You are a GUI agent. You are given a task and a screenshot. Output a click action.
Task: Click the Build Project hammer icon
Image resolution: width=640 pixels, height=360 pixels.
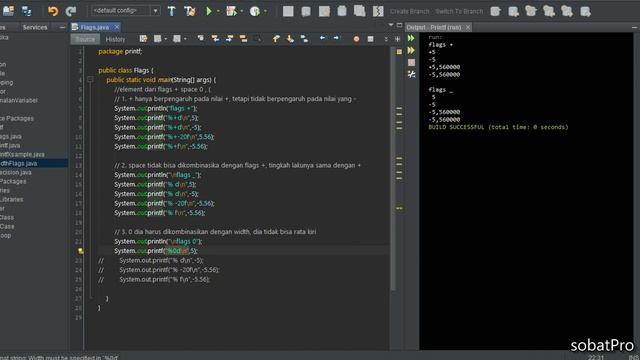point(171,11)
